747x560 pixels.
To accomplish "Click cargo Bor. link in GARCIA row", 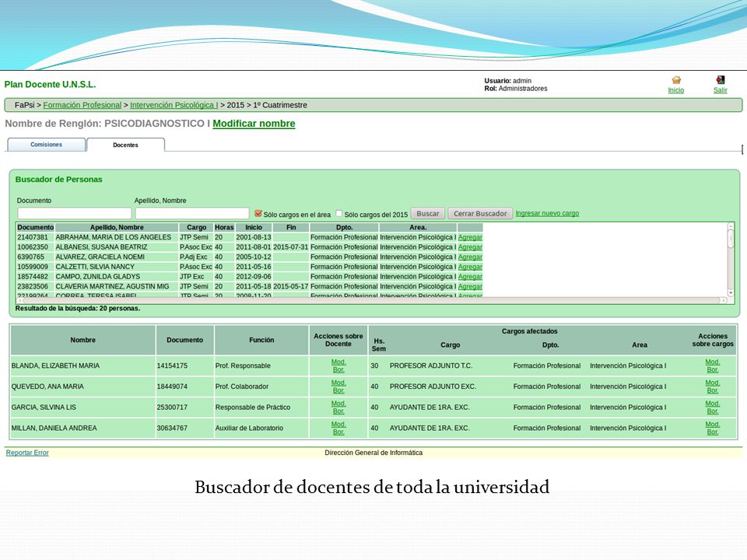I will click(712, 411).
